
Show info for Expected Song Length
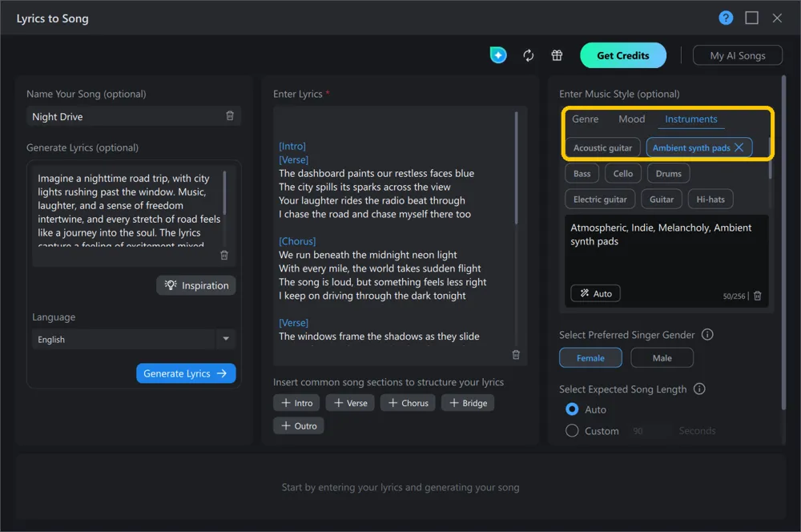pos(699,389)
